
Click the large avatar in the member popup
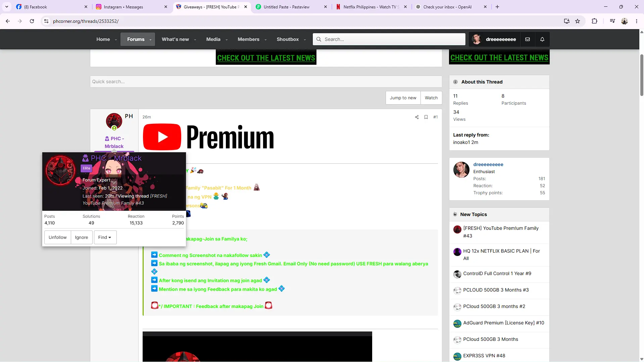click(61, 170)
